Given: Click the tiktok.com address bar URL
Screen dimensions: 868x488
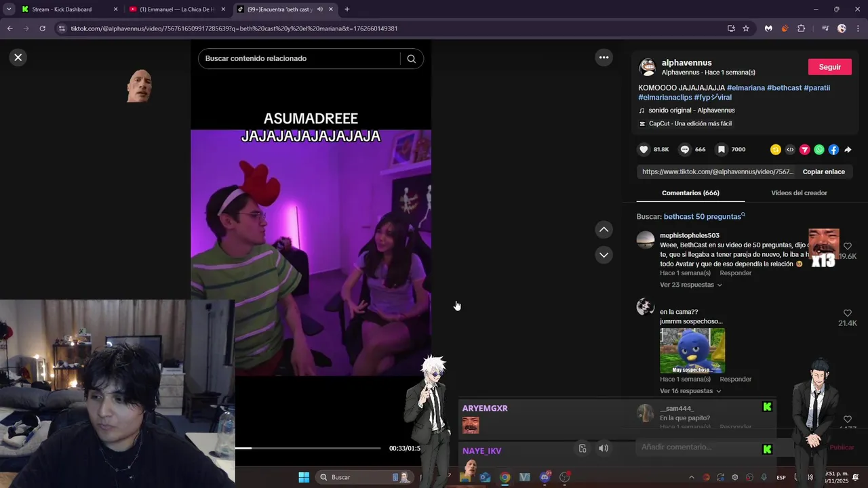Looking at the screenshot, I should pos(234,28).
